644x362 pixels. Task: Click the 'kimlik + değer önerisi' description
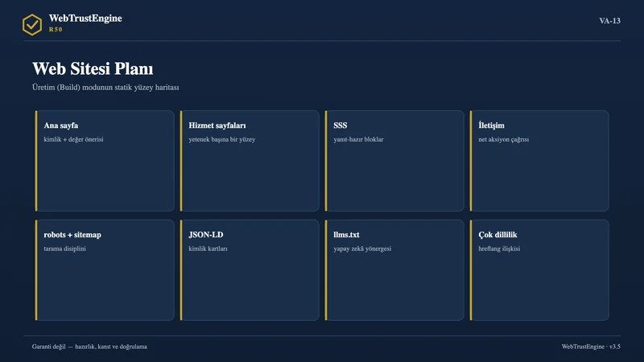[x=73, y=139]
